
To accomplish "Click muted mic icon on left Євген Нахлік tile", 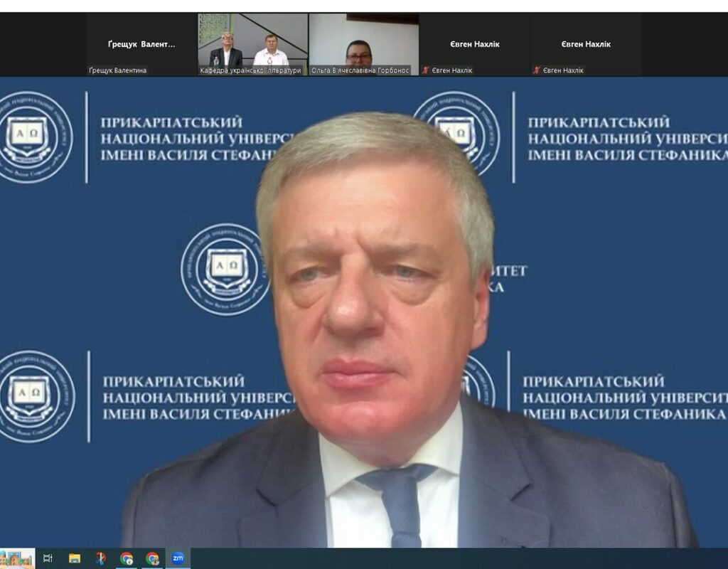I will tap(426, 70).
